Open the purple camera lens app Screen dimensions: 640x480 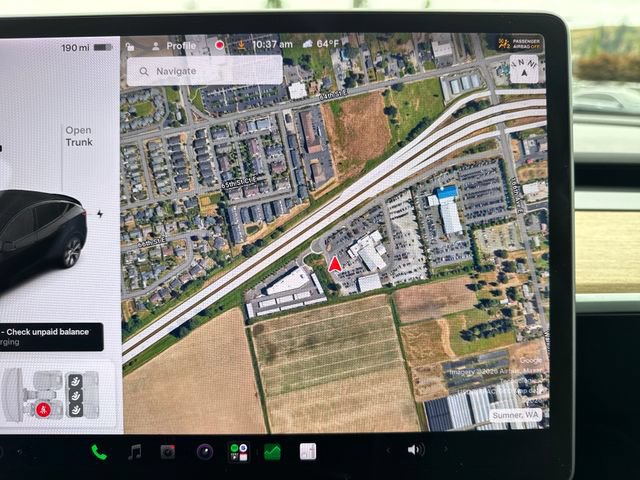tap(205, 452)
